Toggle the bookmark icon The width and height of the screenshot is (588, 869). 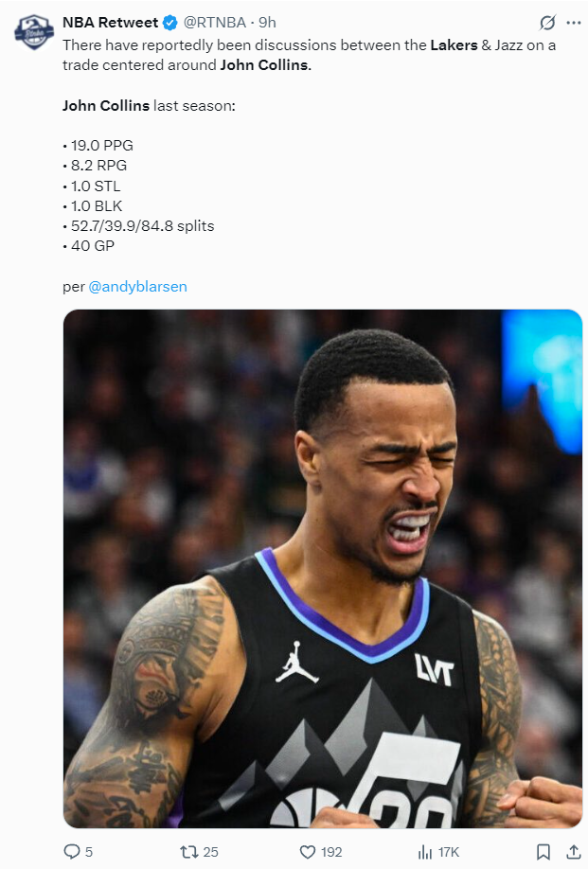coord(543,852)
